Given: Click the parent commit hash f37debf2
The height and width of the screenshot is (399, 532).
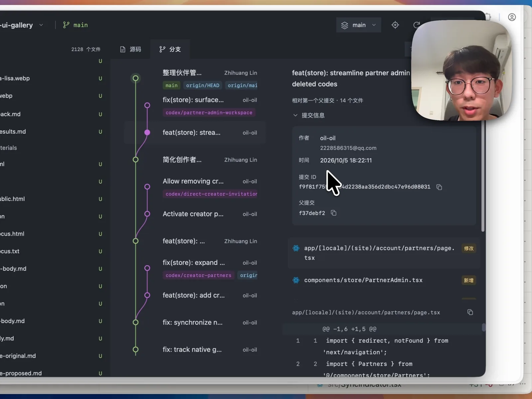Looking at the screenshot, I should pyautogui.click(x=312, y=213).
